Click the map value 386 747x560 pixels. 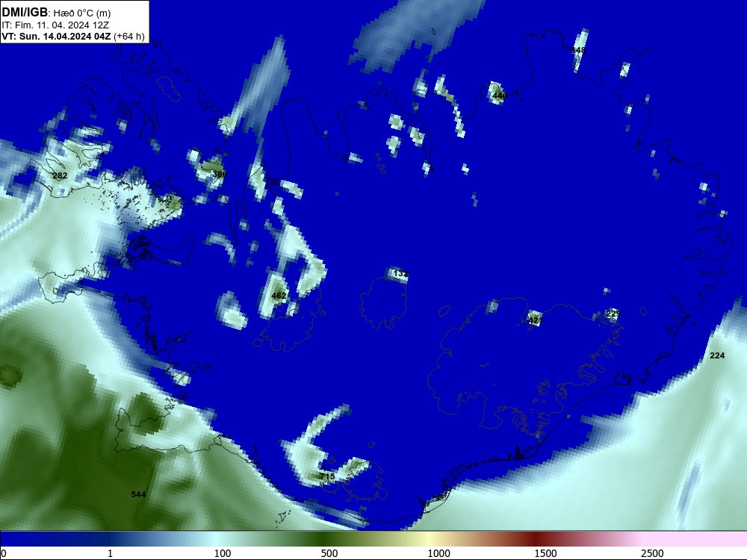click(x=219, y=174)
